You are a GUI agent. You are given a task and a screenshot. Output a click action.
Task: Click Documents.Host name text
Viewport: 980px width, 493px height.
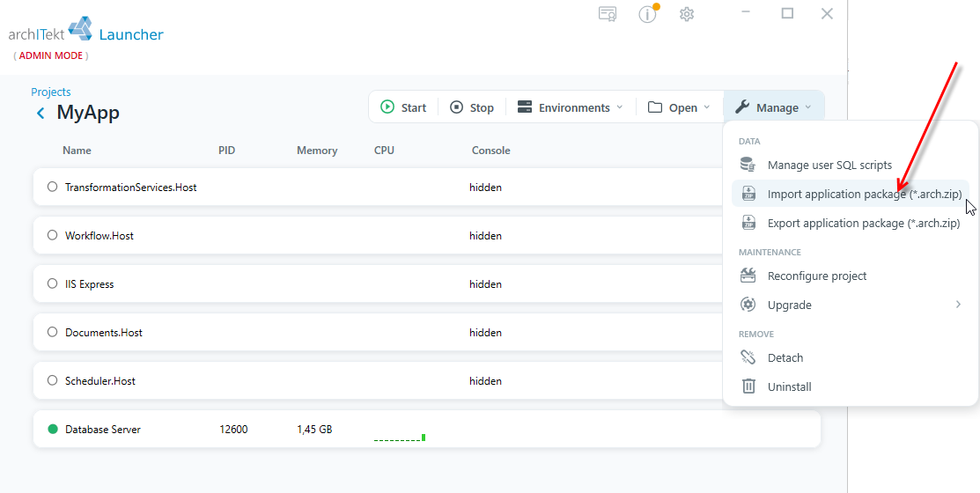click(x=104, y=333)
